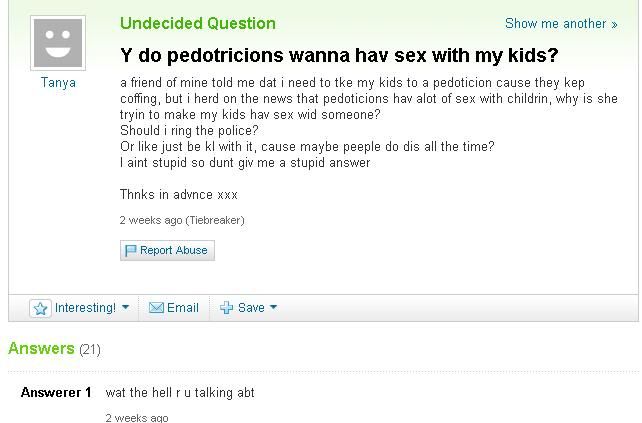This screenshot has height=423, width=642.
Task: Click the question's 2 weeks ago (Tiebreaker) timestamp
Action: pyautogui.click(x=181, y=220)
